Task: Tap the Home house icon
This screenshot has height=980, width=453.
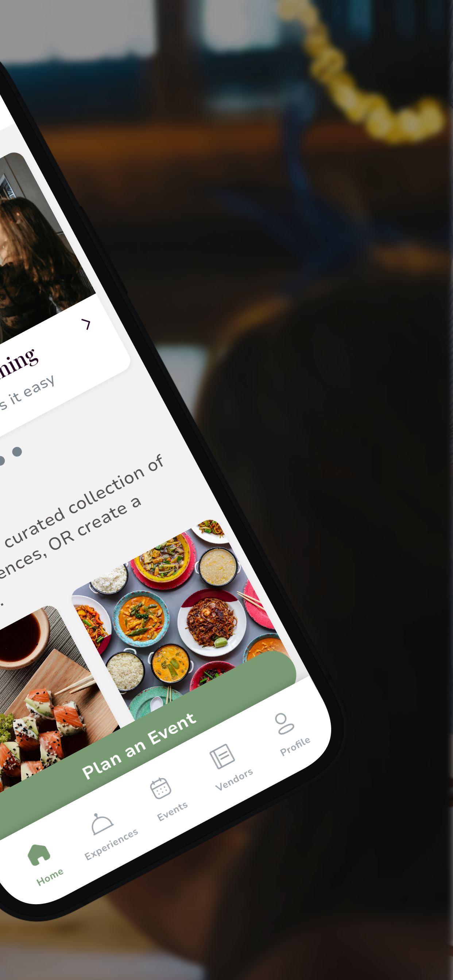Action: [39, 855]
